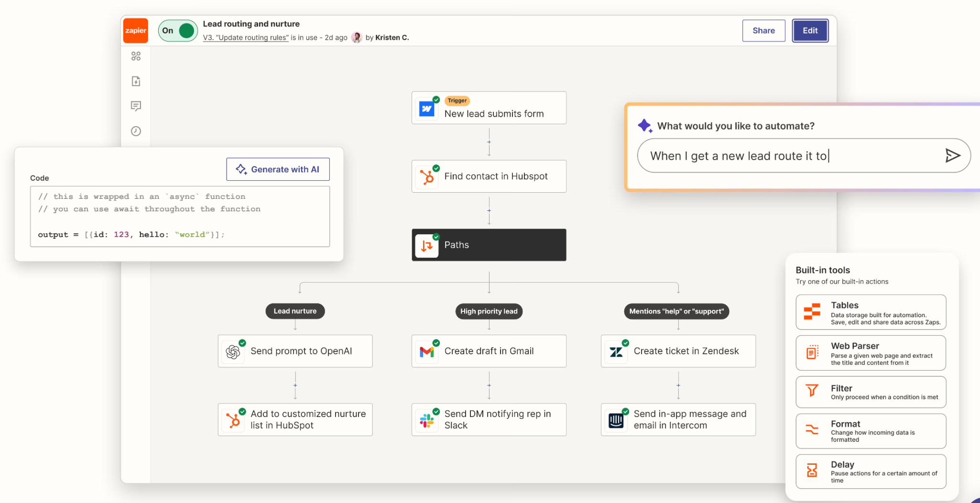Click the Trigger badge label
980x503 pixels.
tap(457, 100)
